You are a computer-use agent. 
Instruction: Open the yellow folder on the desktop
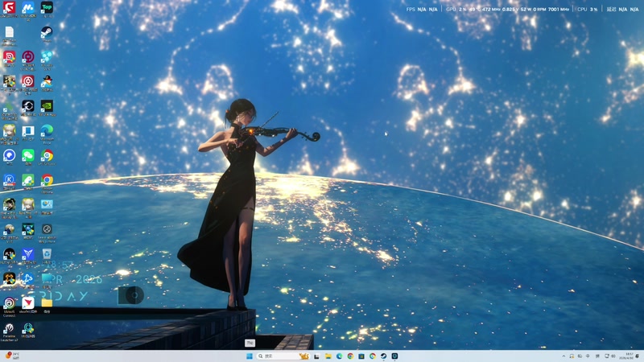47,305
